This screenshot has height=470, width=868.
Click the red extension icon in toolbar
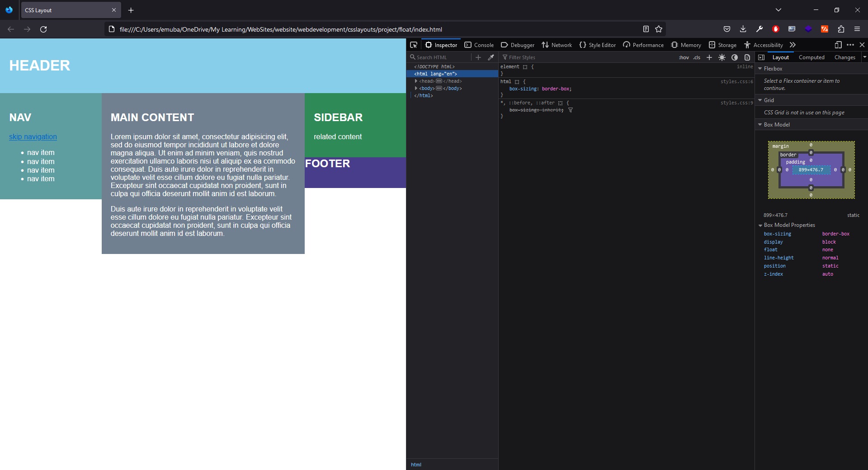[x=775, y=29]
